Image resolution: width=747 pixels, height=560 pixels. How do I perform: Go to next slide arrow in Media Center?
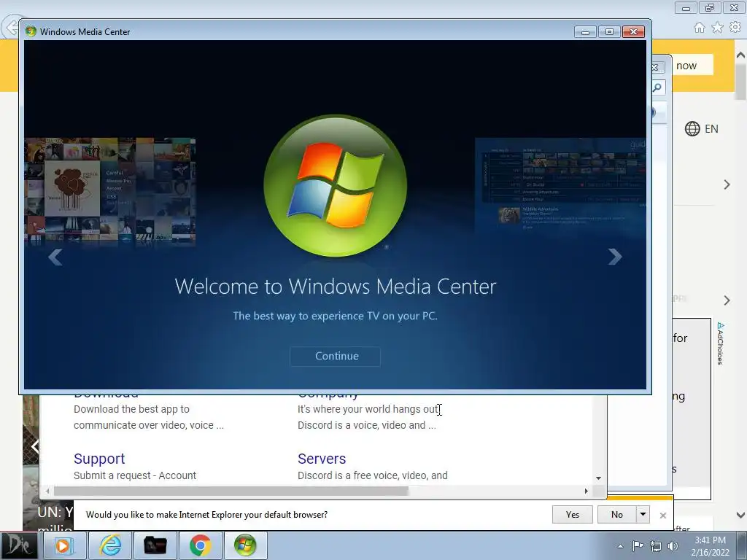click(x=614, y=257)
